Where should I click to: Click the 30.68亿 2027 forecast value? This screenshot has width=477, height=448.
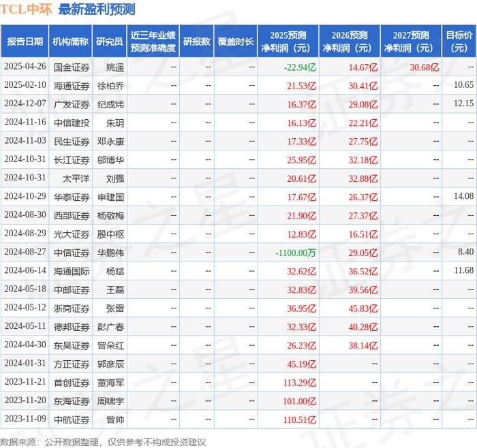tap(425, 67)
